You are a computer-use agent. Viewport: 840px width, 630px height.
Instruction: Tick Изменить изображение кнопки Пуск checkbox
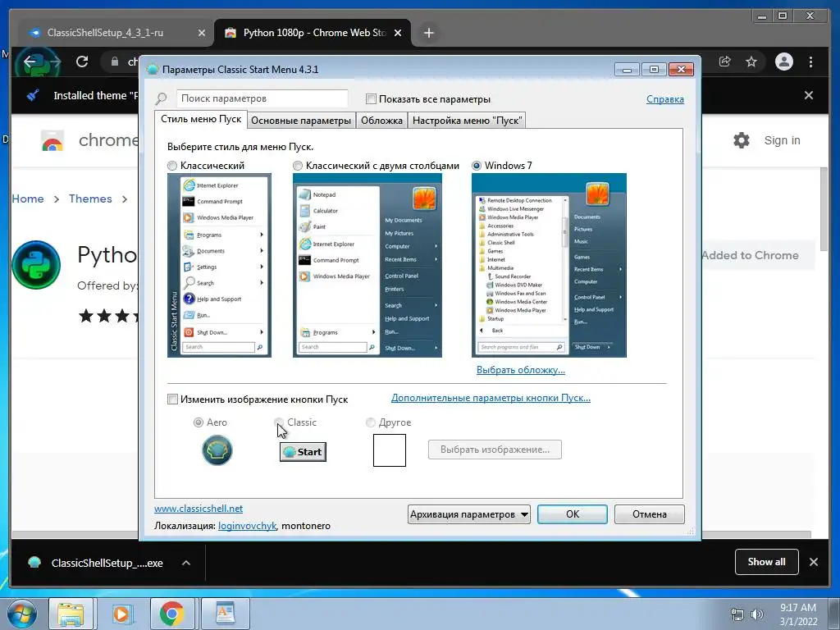[172, 399]
